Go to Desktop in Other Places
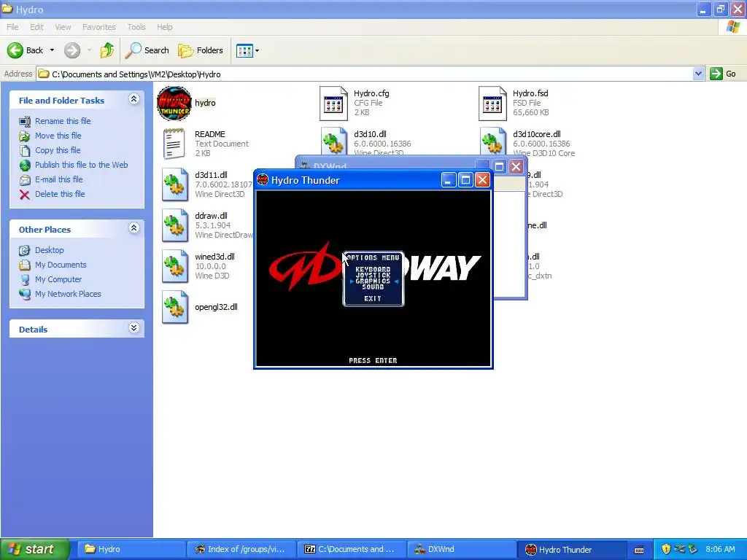747x560 pixels. 49,250
